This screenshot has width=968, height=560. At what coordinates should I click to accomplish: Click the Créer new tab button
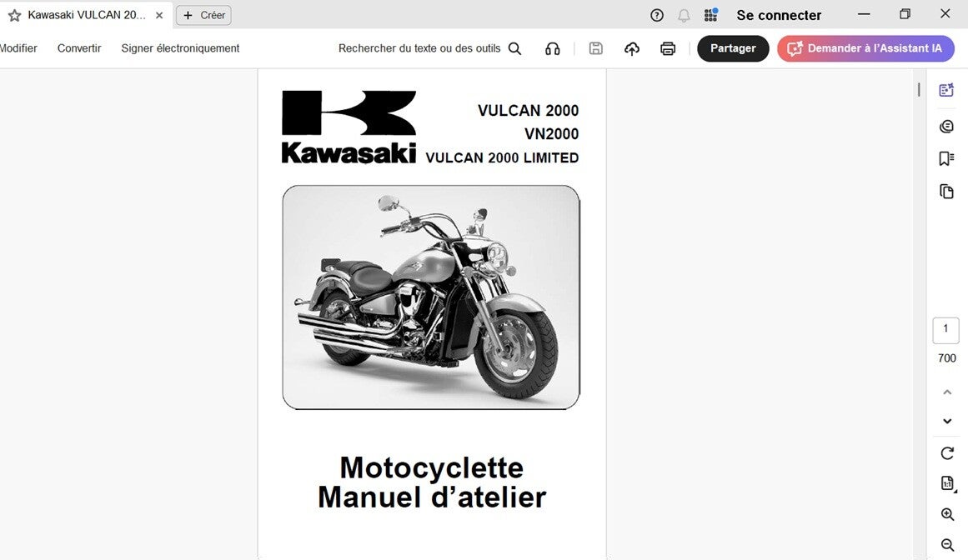pyautogui.click(x=203, y=16)
